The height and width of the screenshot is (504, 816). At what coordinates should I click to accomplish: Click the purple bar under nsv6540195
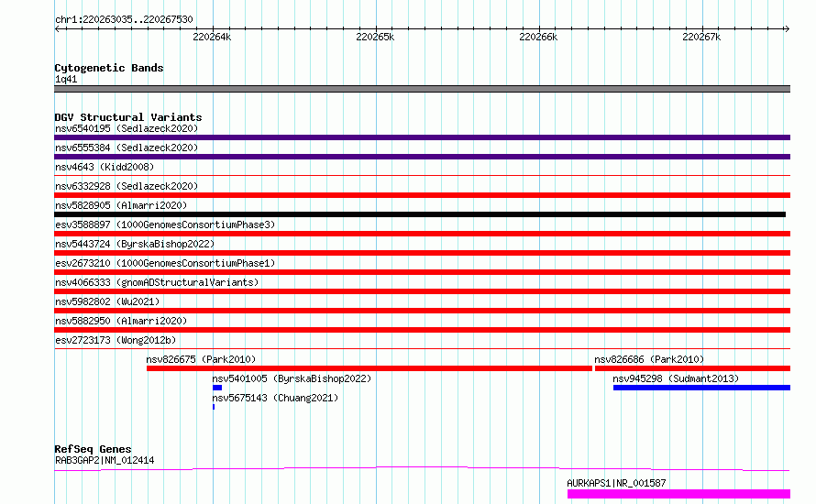pos(422,137)
